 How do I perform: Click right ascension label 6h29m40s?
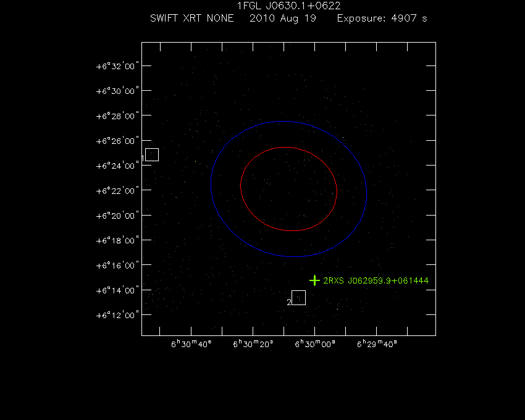(x=377, y=344)
